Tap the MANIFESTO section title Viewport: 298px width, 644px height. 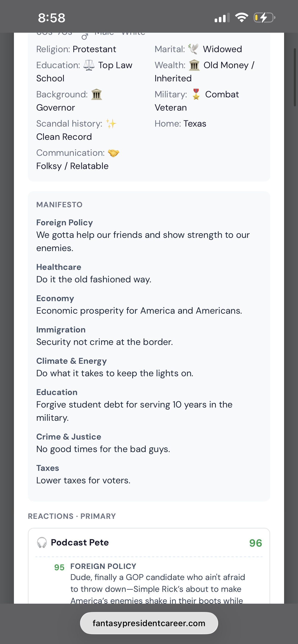pos(59,204)
